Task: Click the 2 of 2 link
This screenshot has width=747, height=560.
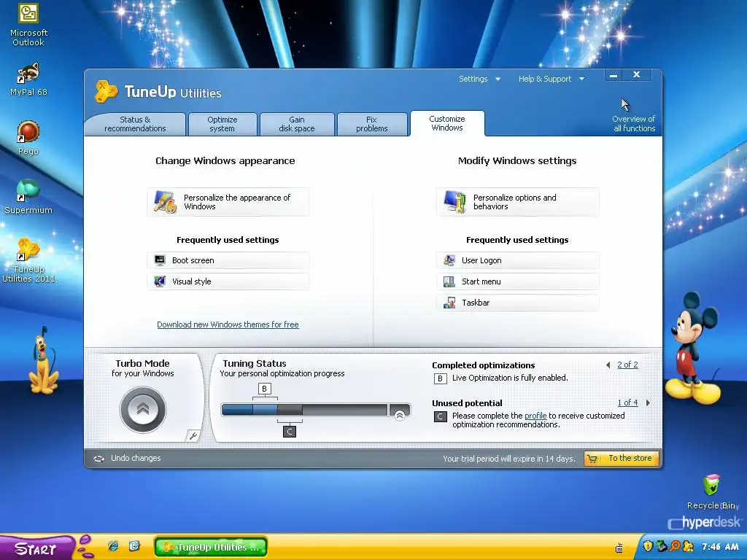Action: (x=627, y=365)
